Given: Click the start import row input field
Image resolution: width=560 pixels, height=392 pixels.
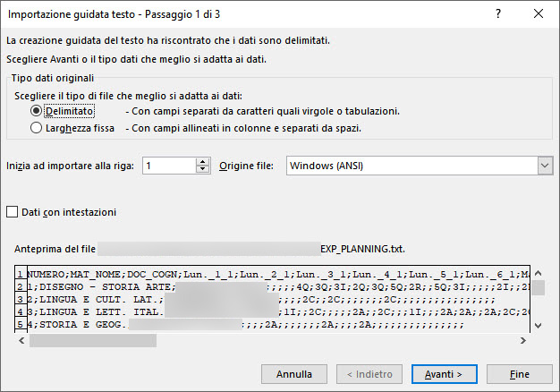Looking at the screenshot, I should 169,166.
